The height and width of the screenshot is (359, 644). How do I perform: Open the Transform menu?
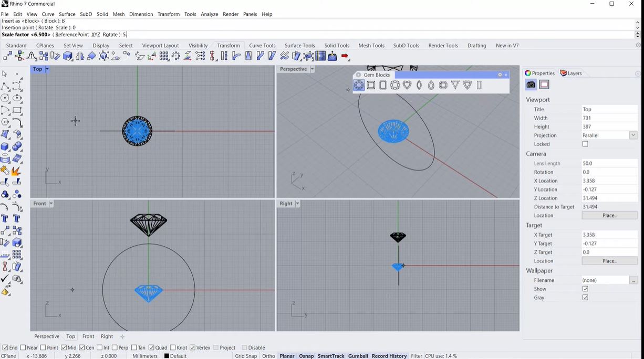click(168, 14)
